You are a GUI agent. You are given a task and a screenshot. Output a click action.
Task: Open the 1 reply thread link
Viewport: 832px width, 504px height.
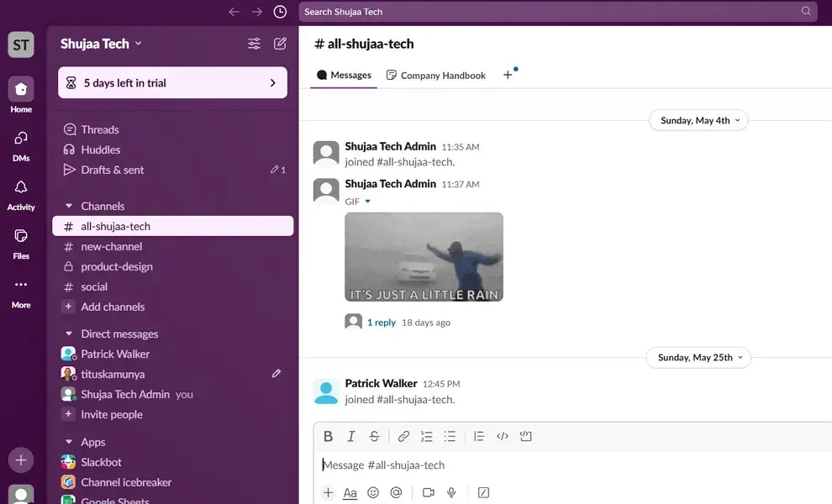(x=382, y=323)
